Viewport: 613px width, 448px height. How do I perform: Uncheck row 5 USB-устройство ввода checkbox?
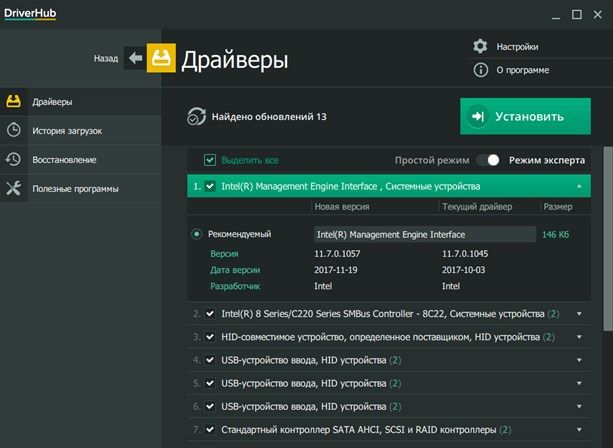point(210,383)
